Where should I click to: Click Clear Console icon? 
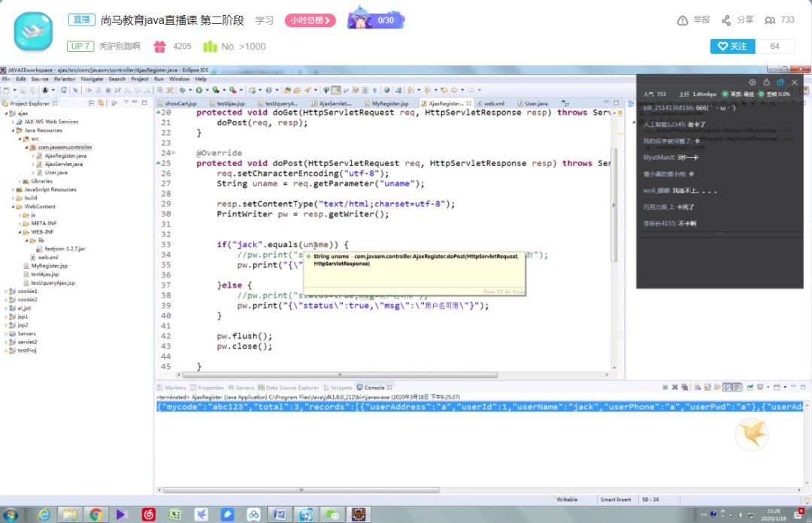(698, 387)
